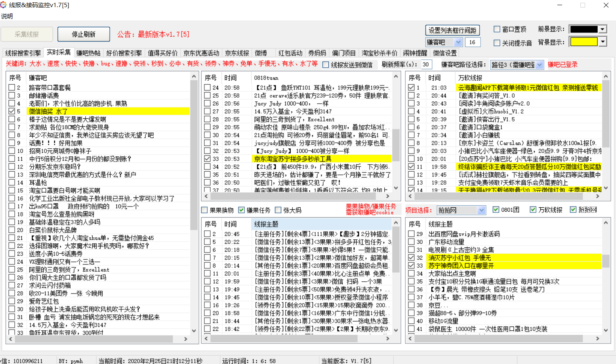Open the 背景显示 color dropdown arrow
The width and height of the screenshot is (616, 364).
tap(603, 42)
